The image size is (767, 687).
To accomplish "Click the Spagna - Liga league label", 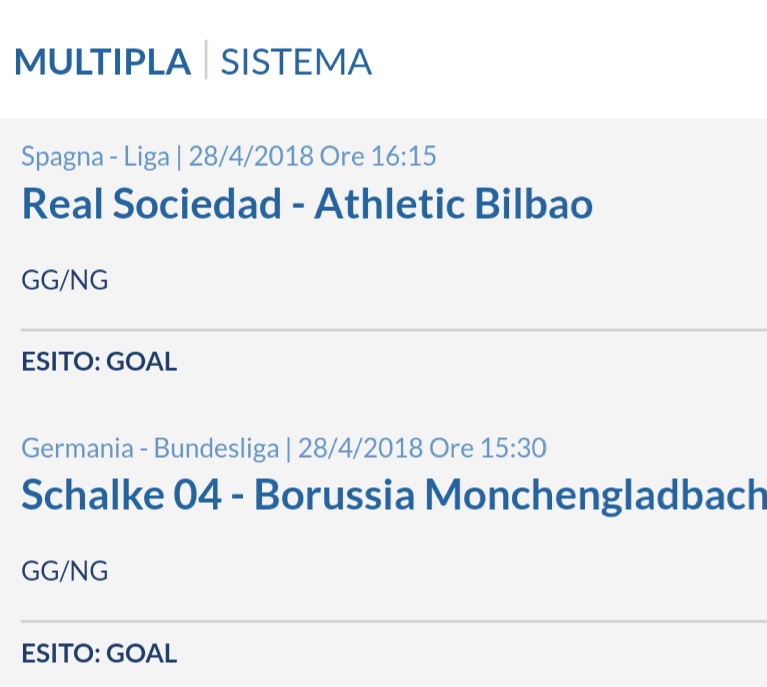I will click(x=95, y=157).
